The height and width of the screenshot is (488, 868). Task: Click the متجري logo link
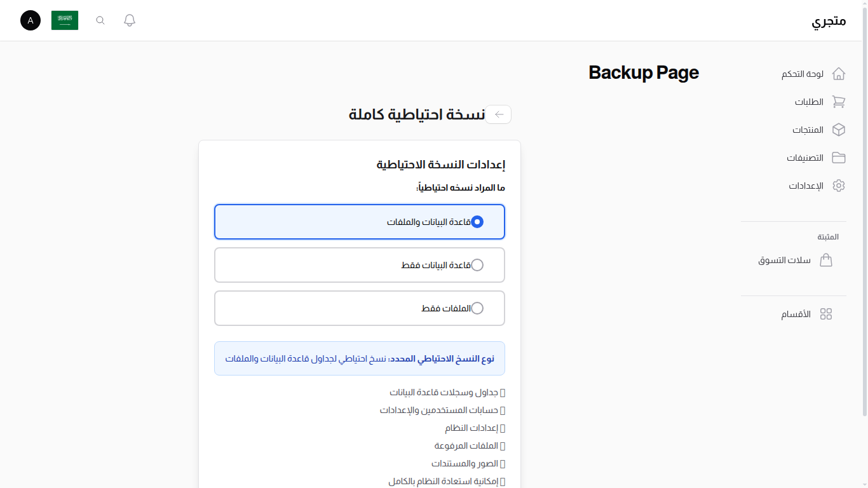click(x=829, y=20)
